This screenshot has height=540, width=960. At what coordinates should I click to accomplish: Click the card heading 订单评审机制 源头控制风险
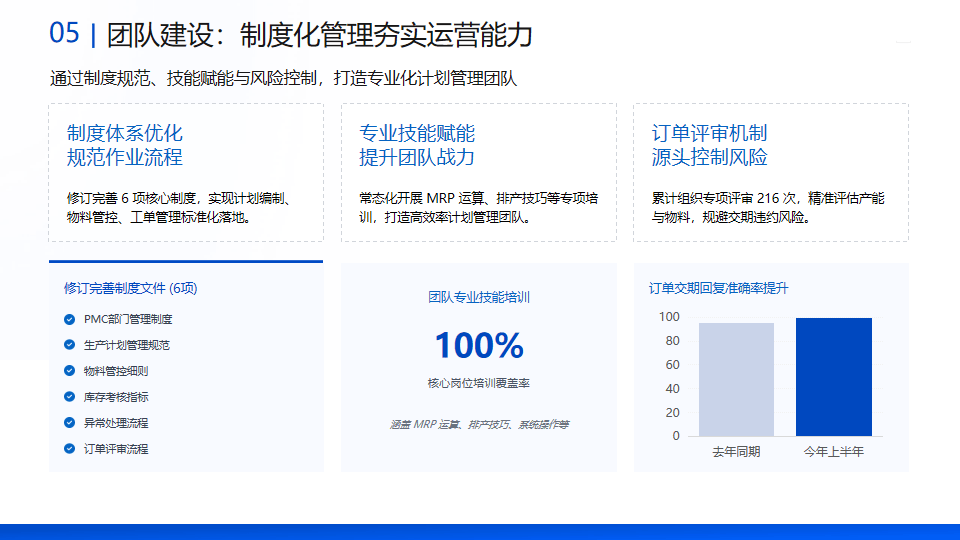pyautogui.click(x=710, y=145)
